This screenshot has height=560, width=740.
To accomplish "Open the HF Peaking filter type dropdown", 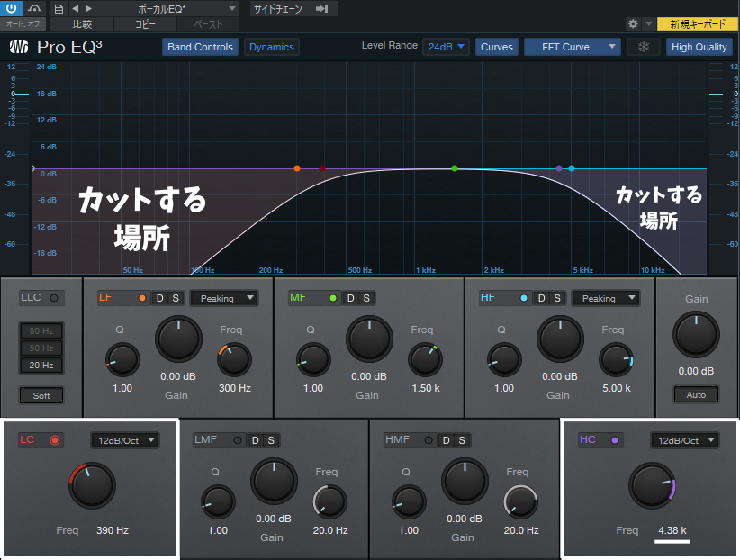I will coord(606,298).
